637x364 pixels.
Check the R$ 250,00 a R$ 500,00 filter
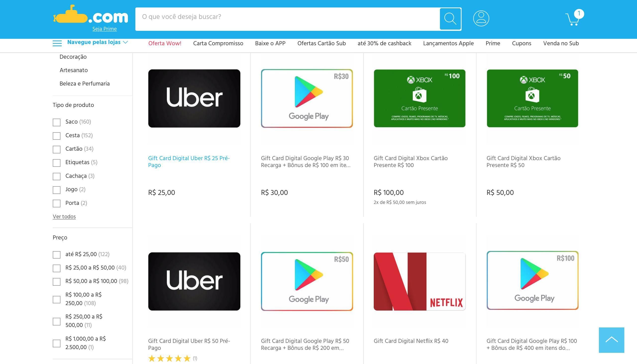(56, 321)
